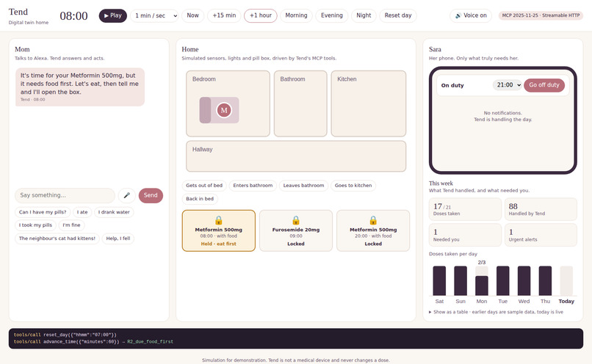Click the 88 Handled by Tend stat
Viewport: 592px width, 364px height.
click(541, 209)
